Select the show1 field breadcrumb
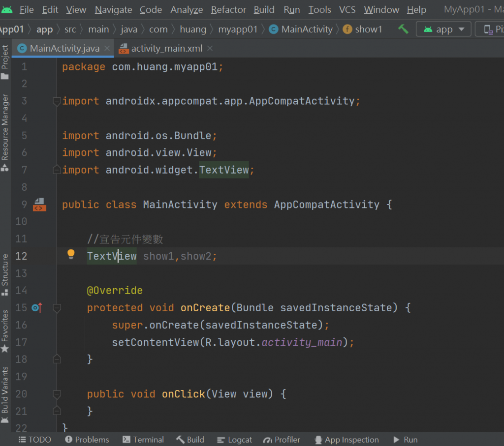The width and height of the screenshot is (504, 446). tap(363, 30)
